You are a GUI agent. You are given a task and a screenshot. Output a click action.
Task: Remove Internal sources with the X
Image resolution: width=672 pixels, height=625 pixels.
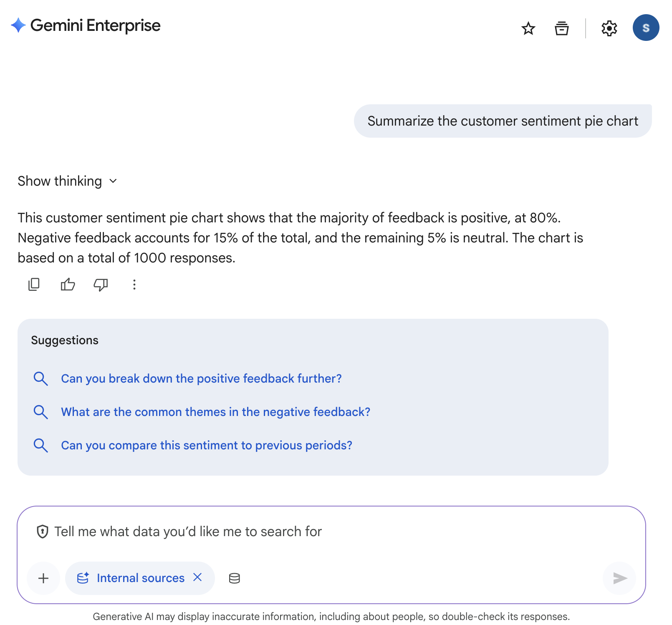click(198, 577)
